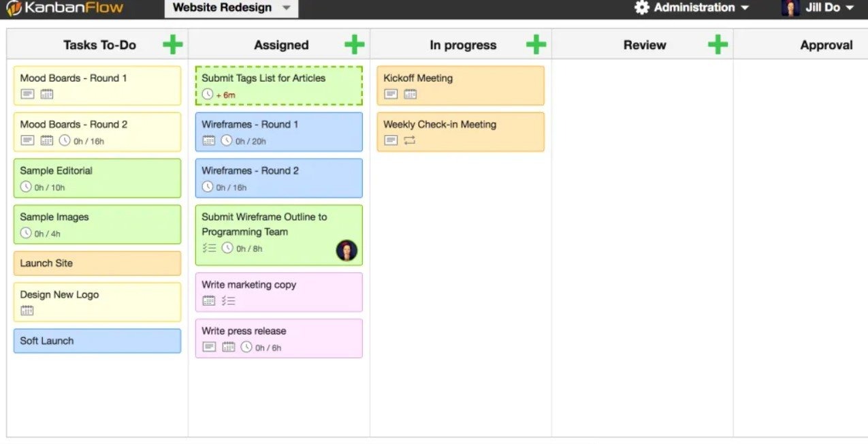The height and width of the screenshot is (444, 868).
Task: Click the calendar icon on Design New Logo
Action: (27, 311)
